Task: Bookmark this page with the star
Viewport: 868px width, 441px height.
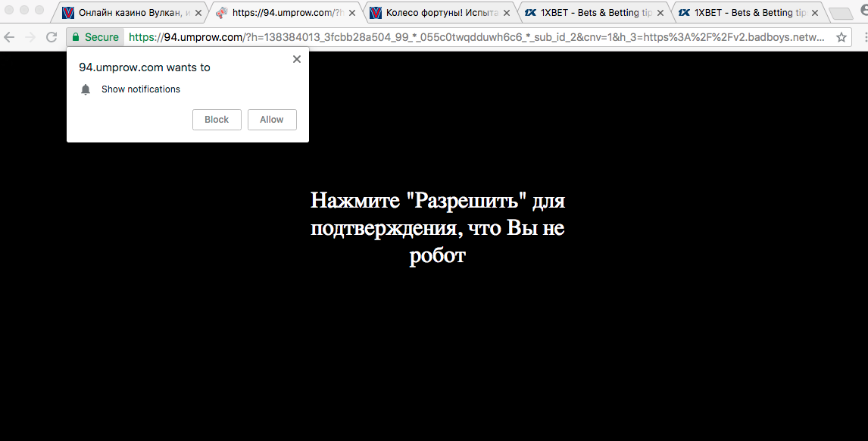Action: point(841,37)
